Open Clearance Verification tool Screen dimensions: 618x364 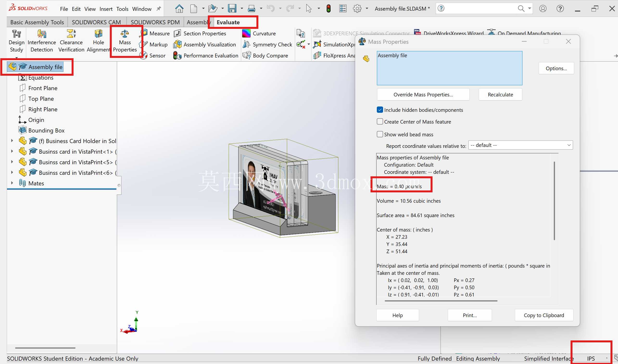(x=71, y=41)
